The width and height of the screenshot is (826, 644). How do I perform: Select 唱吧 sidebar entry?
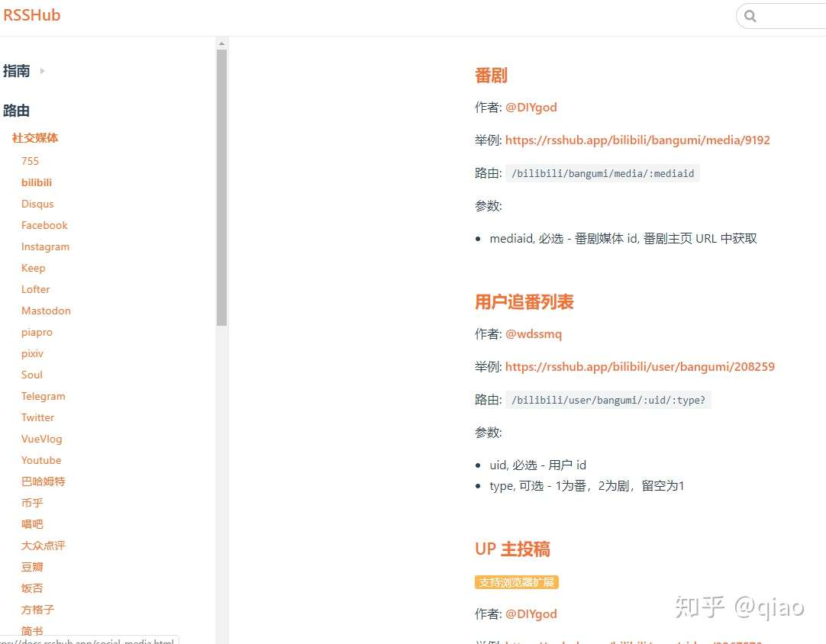32,524
